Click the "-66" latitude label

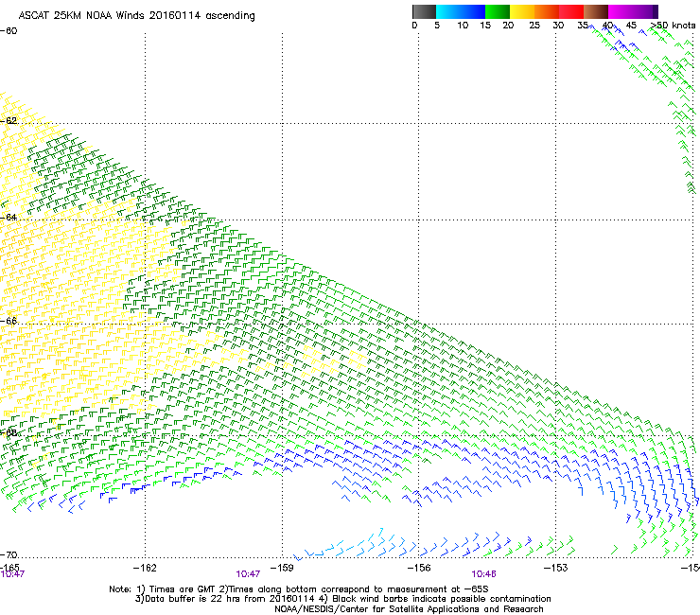9,321
